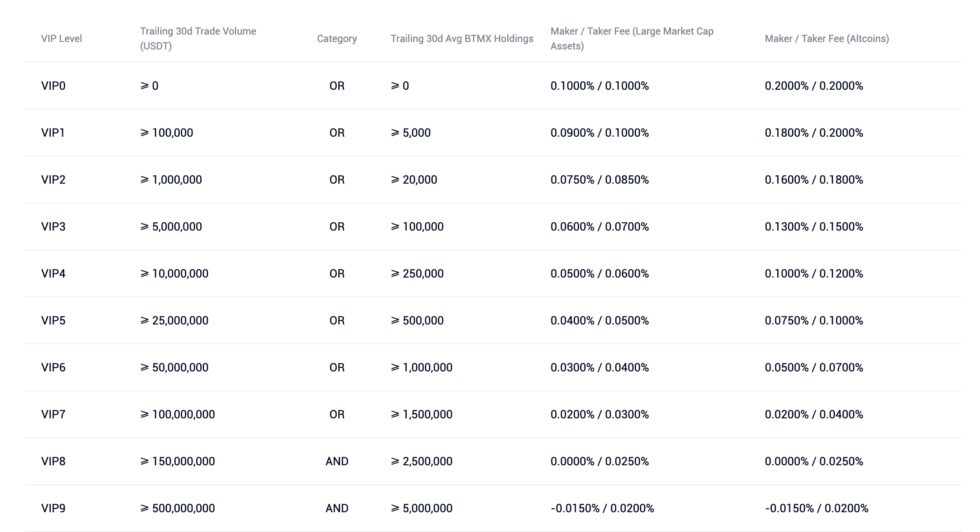This screenshot has height=532, width=980.
Task: Select the VIP3 row label
Action: point(53,226)
